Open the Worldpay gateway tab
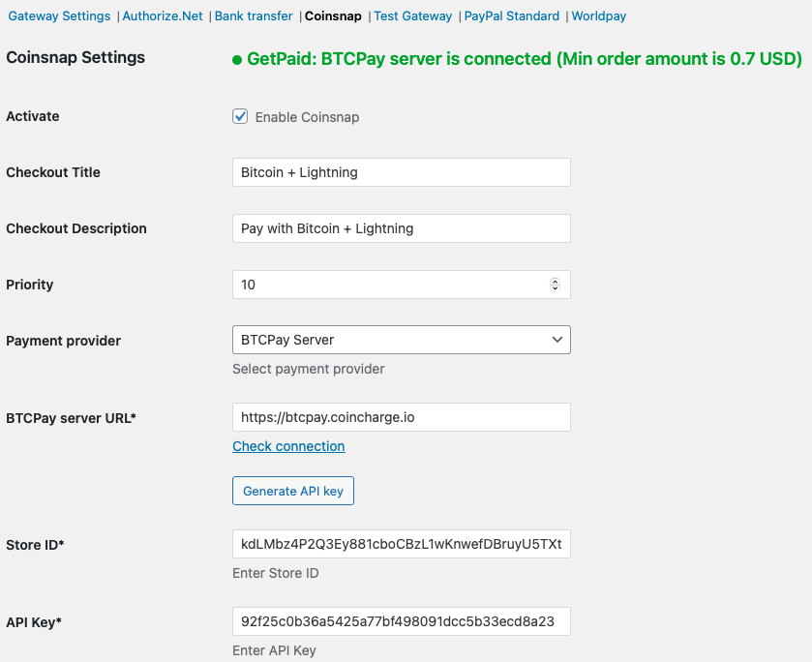Screen dimensions: 812x662 (598, 16)
